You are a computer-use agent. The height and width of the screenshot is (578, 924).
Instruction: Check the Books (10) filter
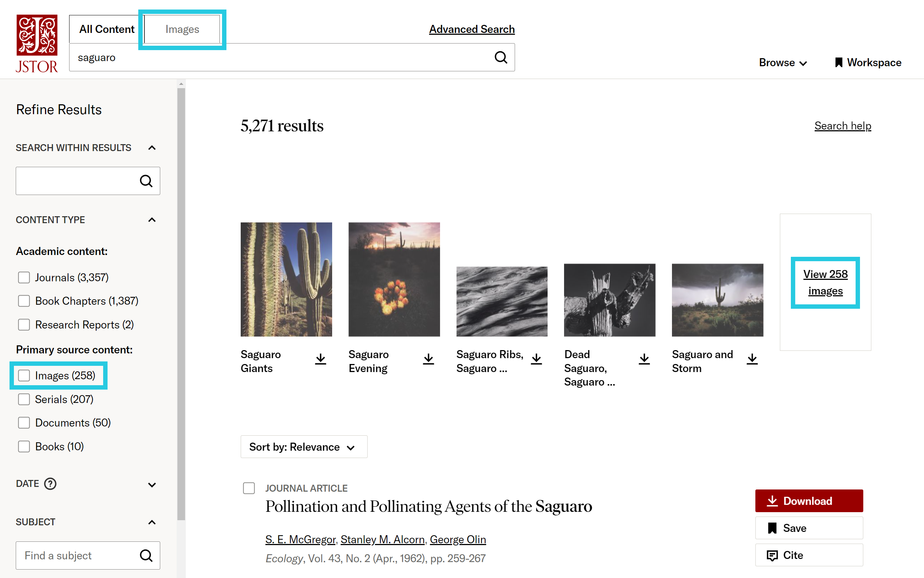24,447
